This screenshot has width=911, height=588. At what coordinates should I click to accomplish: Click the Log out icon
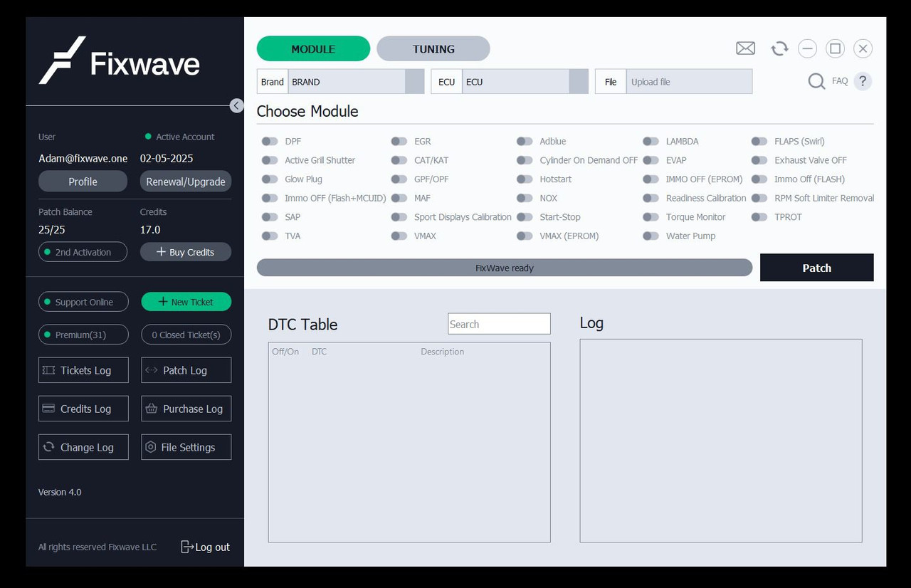[186, 547]
